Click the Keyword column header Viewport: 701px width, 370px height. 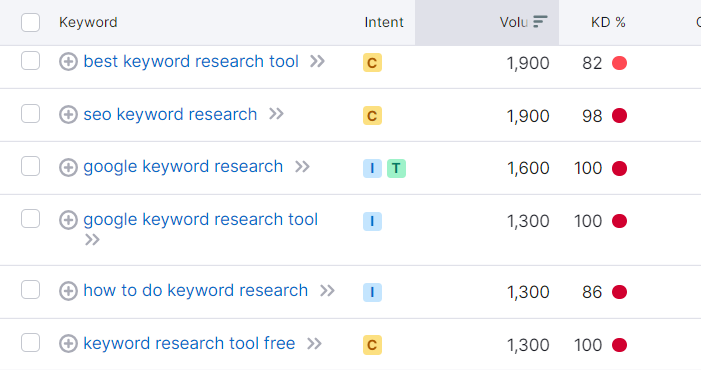click(88, 22)
